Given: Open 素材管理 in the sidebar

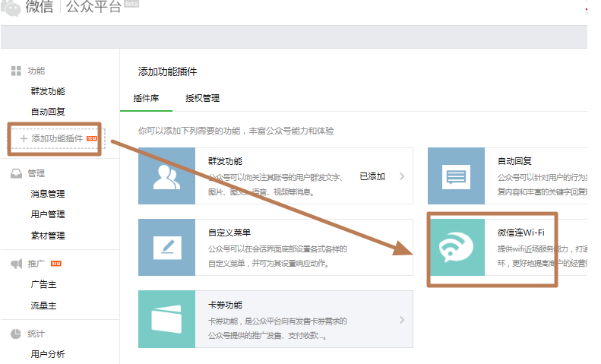Looking at the screenshot, I should click(48, 236).
